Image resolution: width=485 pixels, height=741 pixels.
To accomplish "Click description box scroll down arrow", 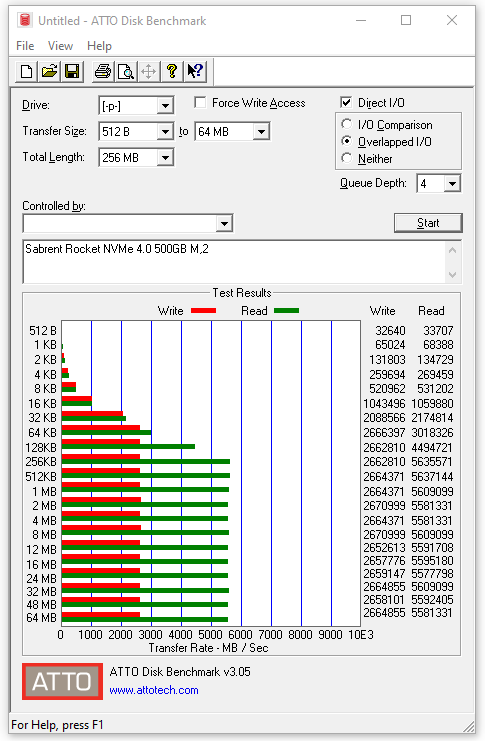I will point(452,274).
